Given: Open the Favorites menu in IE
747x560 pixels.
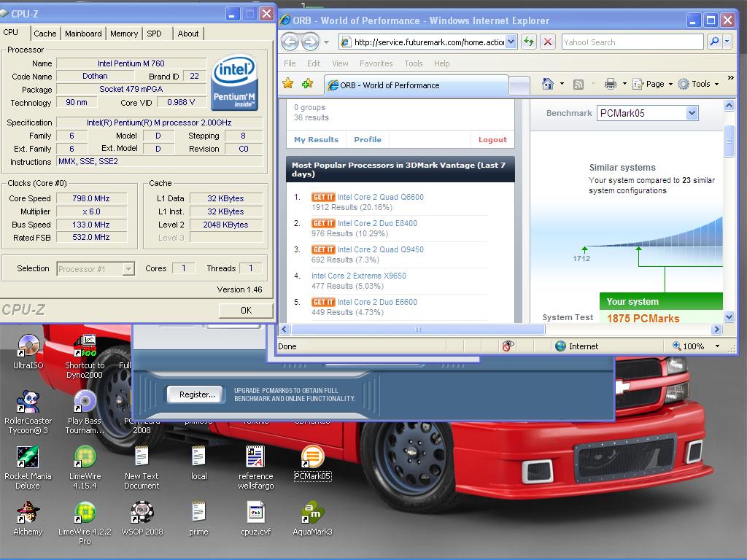Looking at the screenshot, I should click(376, 63).
